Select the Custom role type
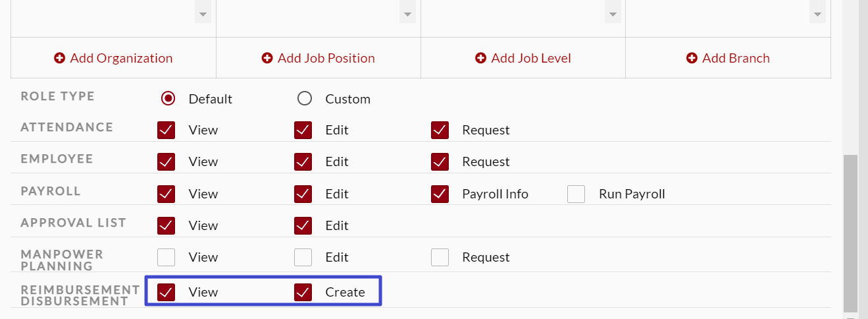The height and width of the screenshot is (319, 868). pos(304,99)
